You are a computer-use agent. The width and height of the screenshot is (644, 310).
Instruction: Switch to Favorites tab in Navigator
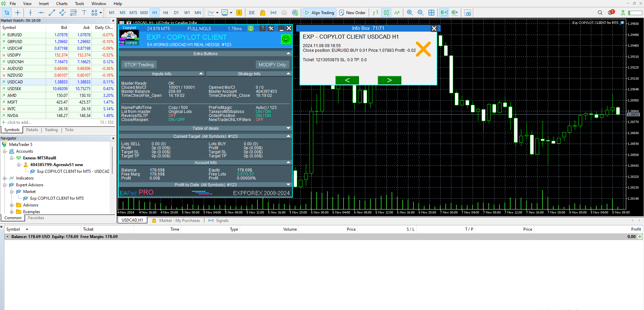36,218
